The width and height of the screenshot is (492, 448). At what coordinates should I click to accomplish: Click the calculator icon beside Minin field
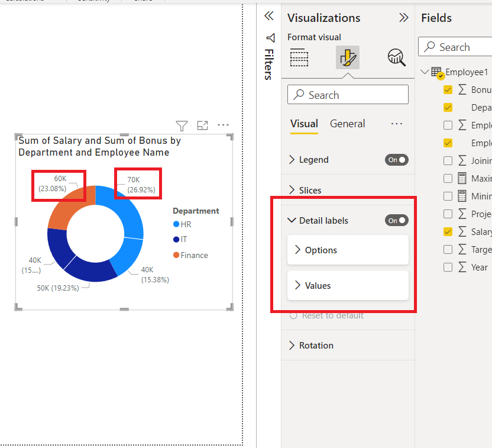coord(462,196)
